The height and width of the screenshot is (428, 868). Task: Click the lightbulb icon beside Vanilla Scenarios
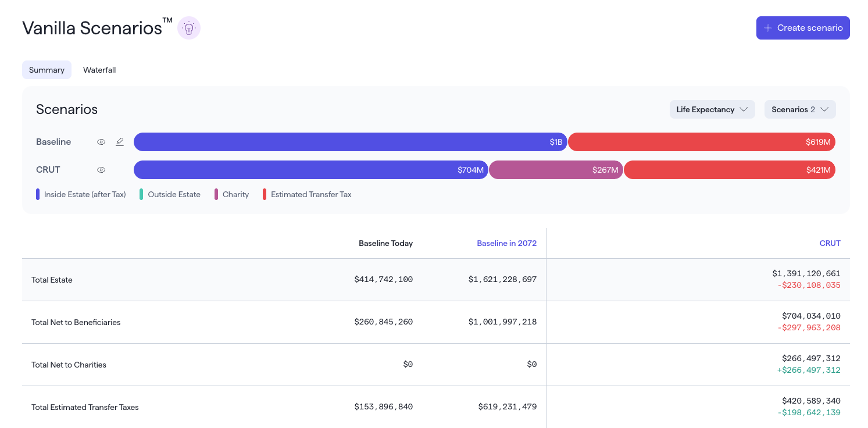click(x=188, y=28)
